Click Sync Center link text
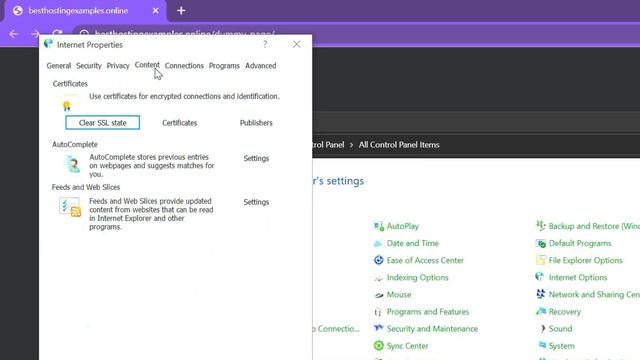The image size is (640, 360). tap(407, 346)
